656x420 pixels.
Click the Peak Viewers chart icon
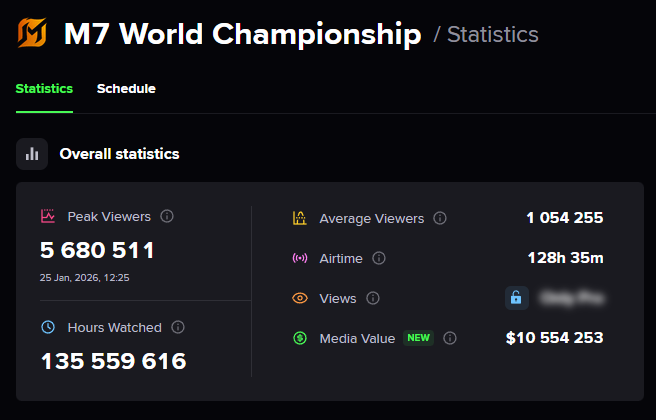tap(48, 216)
